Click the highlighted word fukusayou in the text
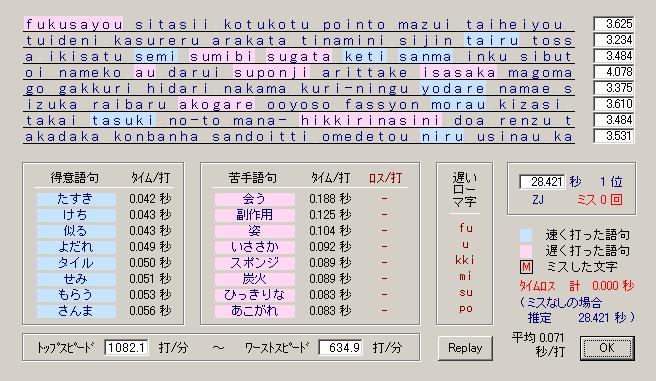This screenshot has height=381, width=656. click(74, 24)
